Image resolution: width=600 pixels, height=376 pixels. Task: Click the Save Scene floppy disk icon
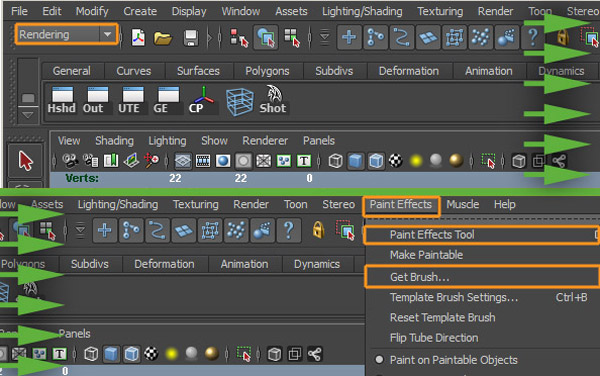191,38
